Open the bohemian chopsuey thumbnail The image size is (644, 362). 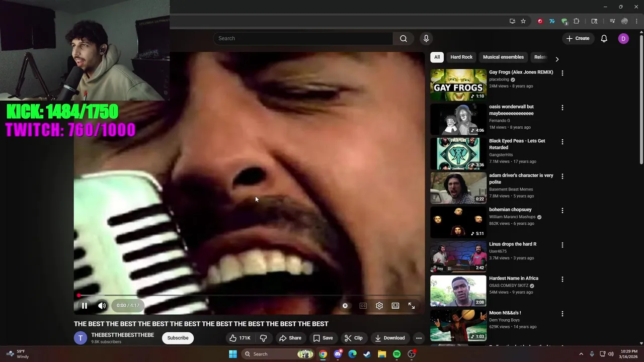pos(458,222)
